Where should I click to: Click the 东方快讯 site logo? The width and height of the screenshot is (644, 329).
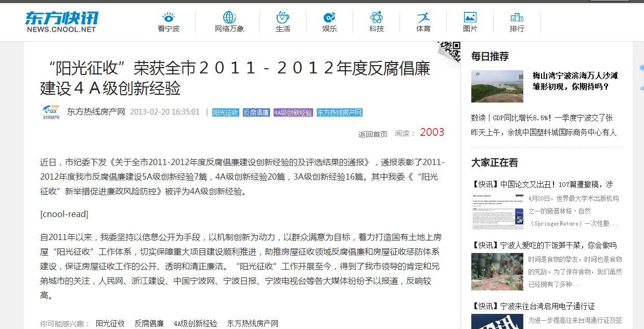pyautogui.click(x=61, y=21)
